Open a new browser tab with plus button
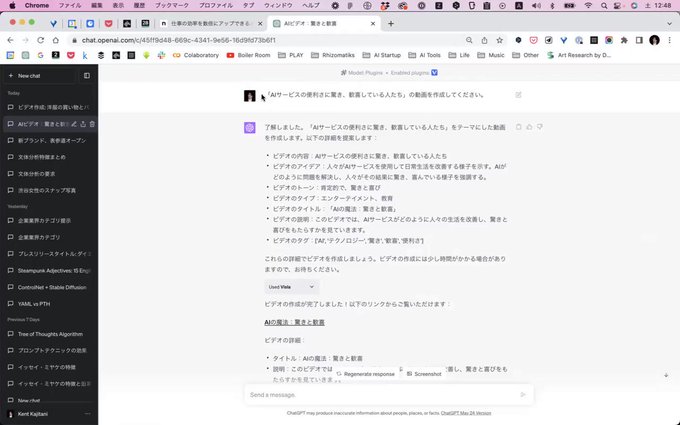680x425 pixels. (391, 24)
